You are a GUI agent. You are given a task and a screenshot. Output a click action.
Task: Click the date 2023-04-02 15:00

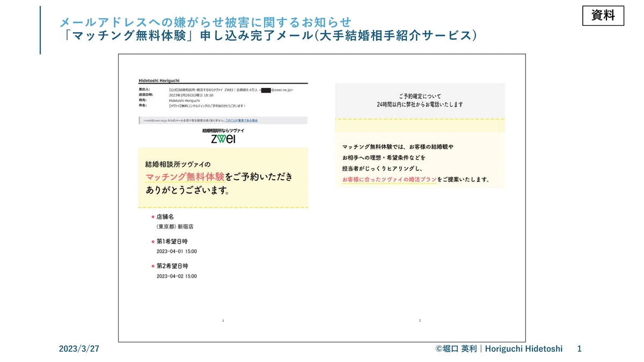(177, 276)
